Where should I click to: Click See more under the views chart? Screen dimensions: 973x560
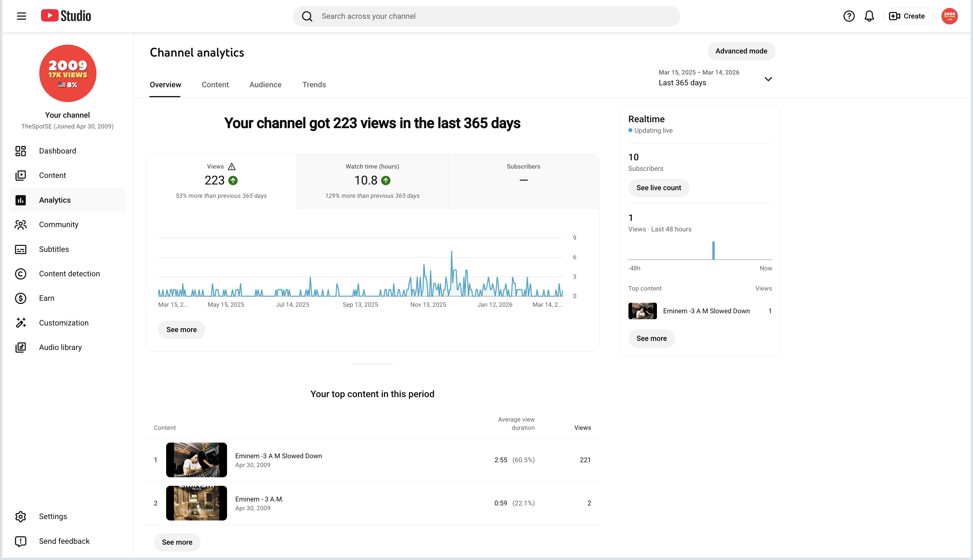(181, 330)
